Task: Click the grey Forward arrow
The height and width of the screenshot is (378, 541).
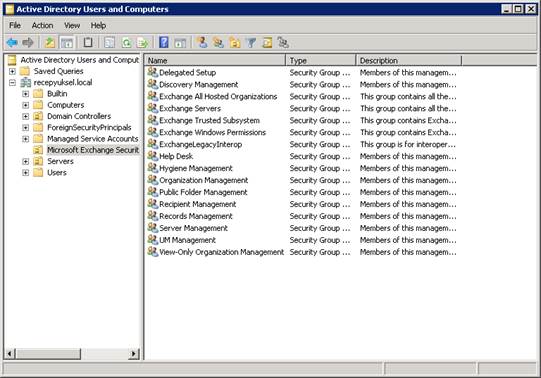Action: click(28, 43)
